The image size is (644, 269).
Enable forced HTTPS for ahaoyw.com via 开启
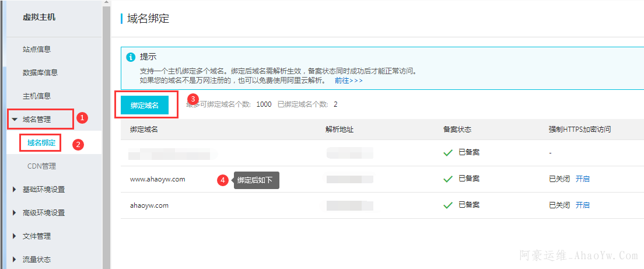pyautogui.click(x=582, y=205)
